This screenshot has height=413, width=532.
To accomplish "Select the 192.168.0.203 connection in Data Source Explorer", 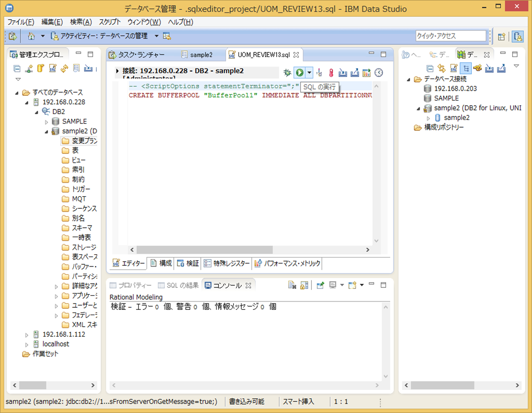I will (450, 88).
